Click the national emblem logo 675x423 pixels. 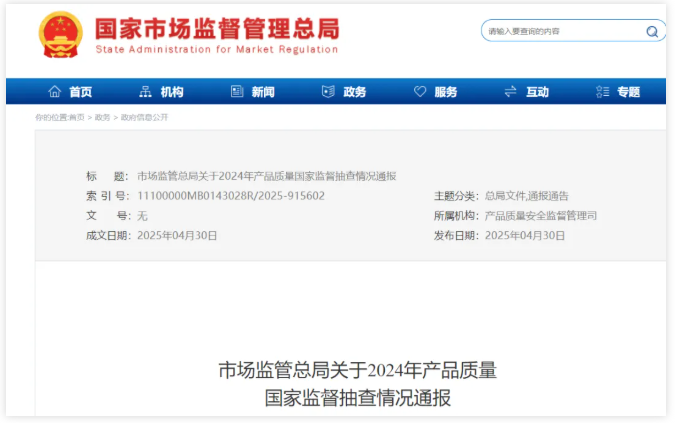coord(60,34)
